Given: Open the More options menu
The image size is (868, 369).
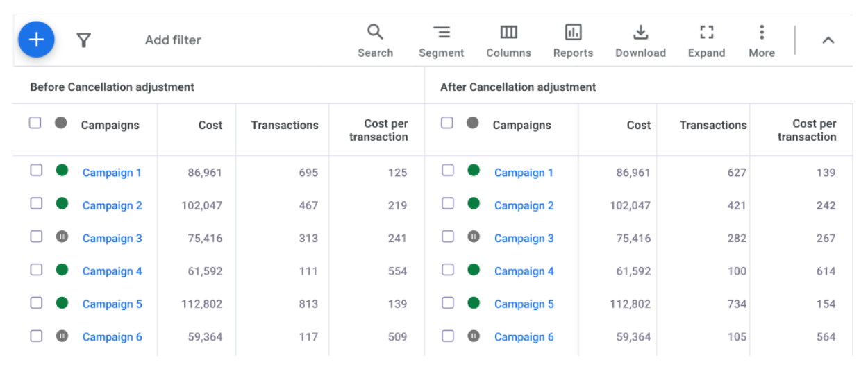Looking at the screenshot, I should [762, 41].
